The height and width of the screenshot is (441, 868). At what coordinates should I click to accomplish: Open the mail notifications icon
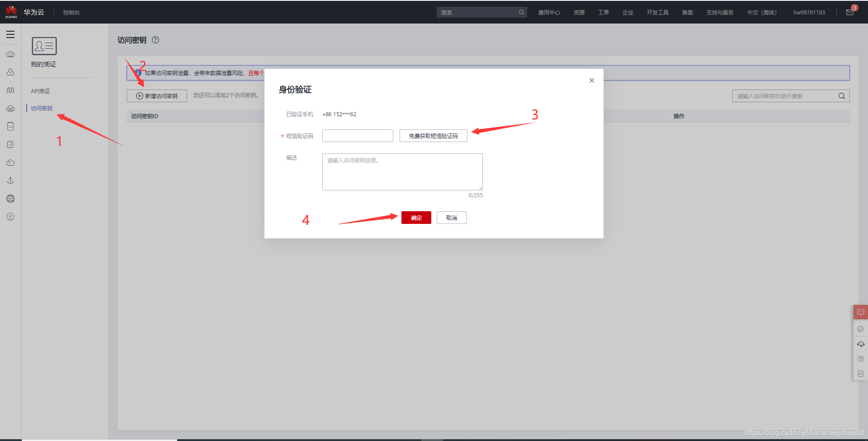click(850, 12)
